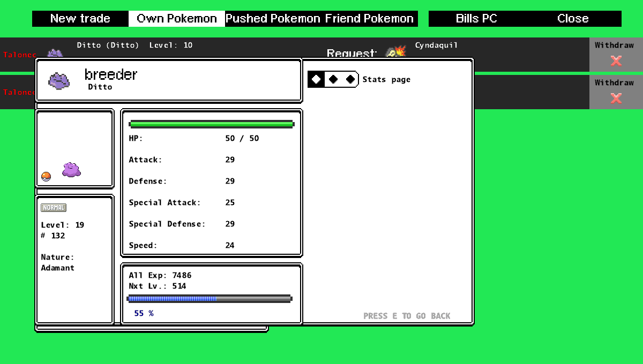
Task: Click the Close button in top bar
Action: pyautogui.click(x=573, y=19)
